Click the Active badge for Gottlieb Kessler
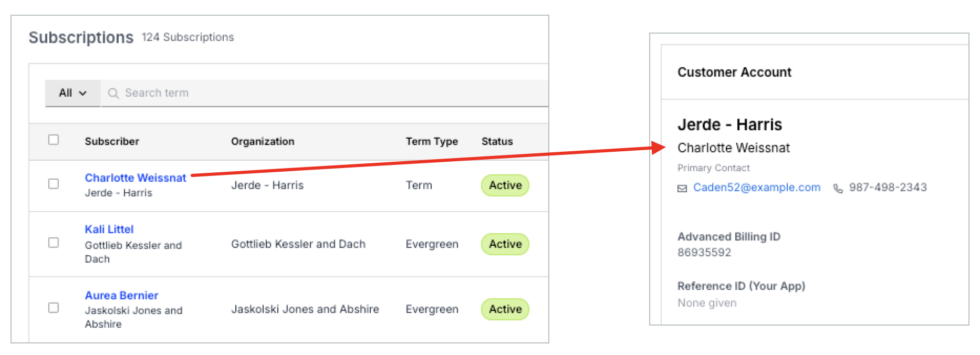The image size is (980, 355). (505, 244)
